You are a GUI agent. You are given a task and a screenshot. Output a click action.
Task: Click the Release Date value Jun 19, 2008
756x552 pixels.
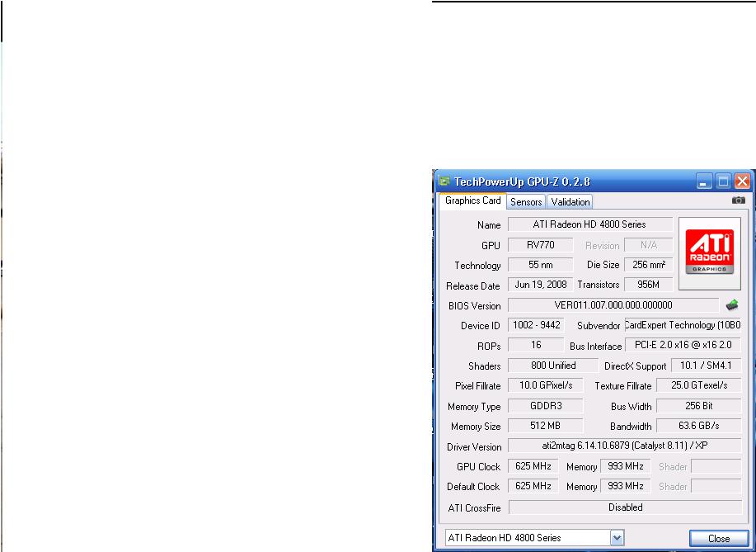click(541, 285)
